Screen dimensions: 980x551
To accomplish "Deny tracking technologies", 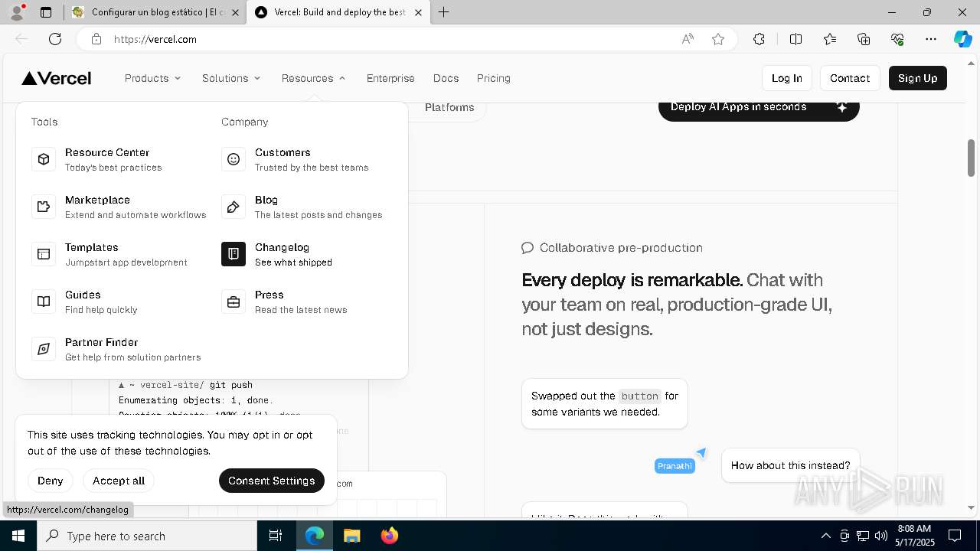I will pos(50,481).
